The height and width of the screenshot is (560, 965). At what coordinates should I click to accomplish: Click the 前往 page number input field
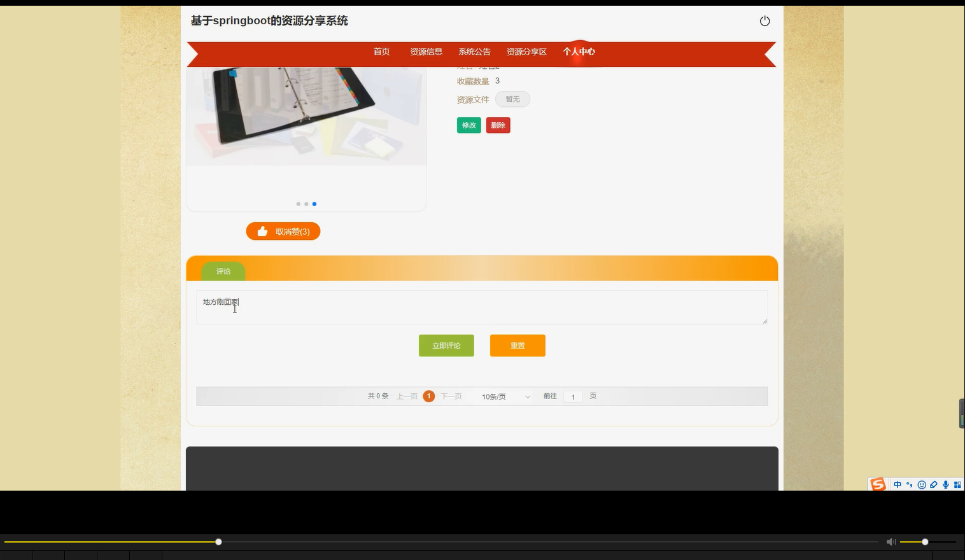point(573,396)
